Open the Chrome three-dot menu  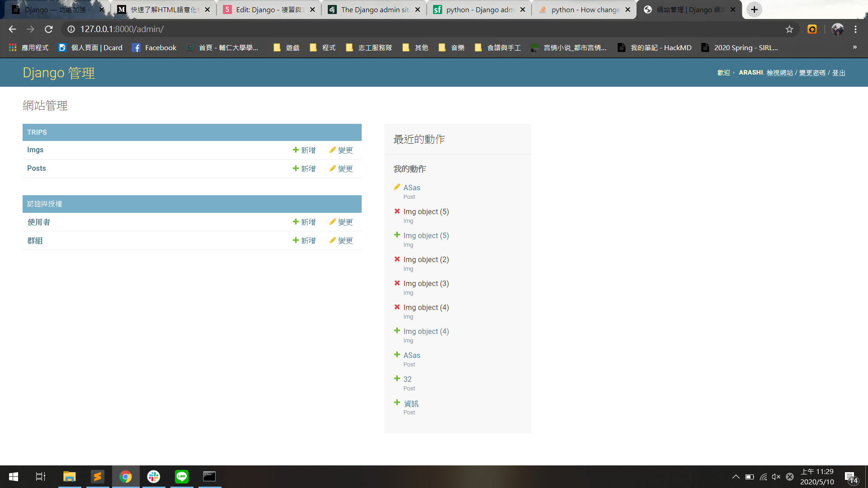tap(855, 29)
